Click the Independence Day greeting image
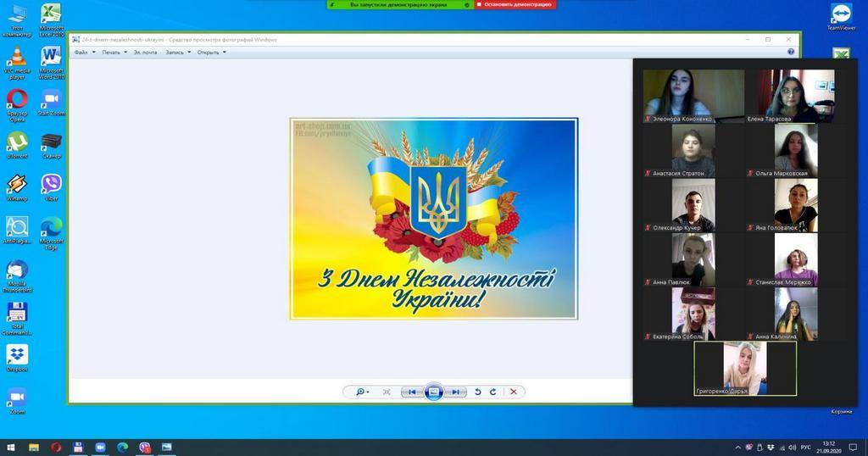 pyautogui.click(x=434, y=219)
